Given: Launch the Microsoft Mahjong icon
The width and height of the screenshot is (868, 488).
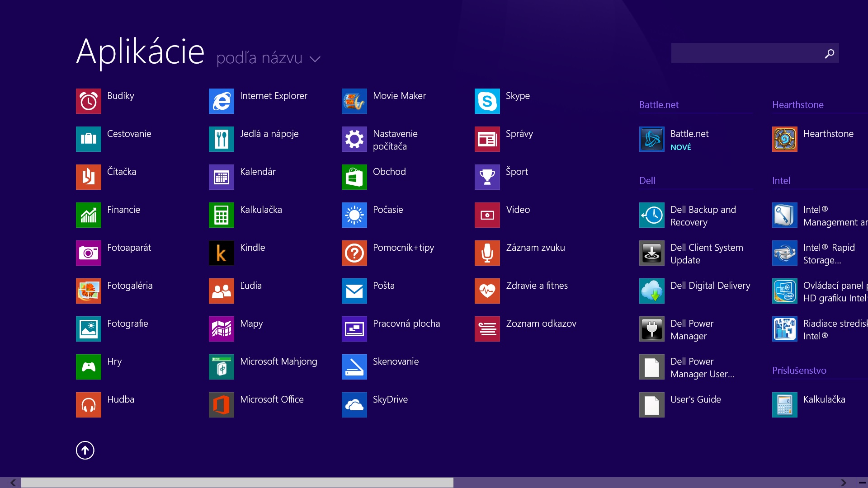Looking at the screenshot, I should point(222,367).
